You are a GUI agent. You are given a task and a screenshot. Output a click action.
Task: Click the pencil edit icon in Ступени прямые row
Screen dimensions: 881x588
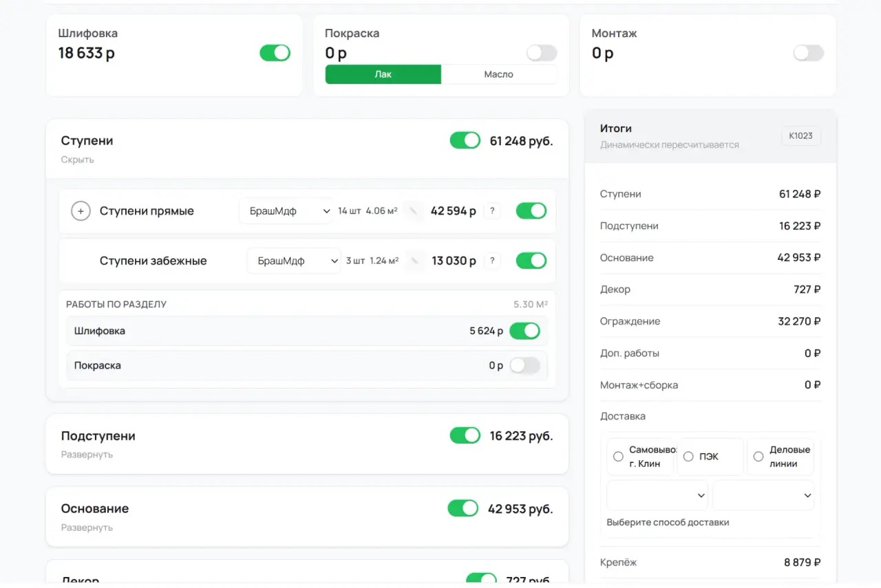coord(414,211)
